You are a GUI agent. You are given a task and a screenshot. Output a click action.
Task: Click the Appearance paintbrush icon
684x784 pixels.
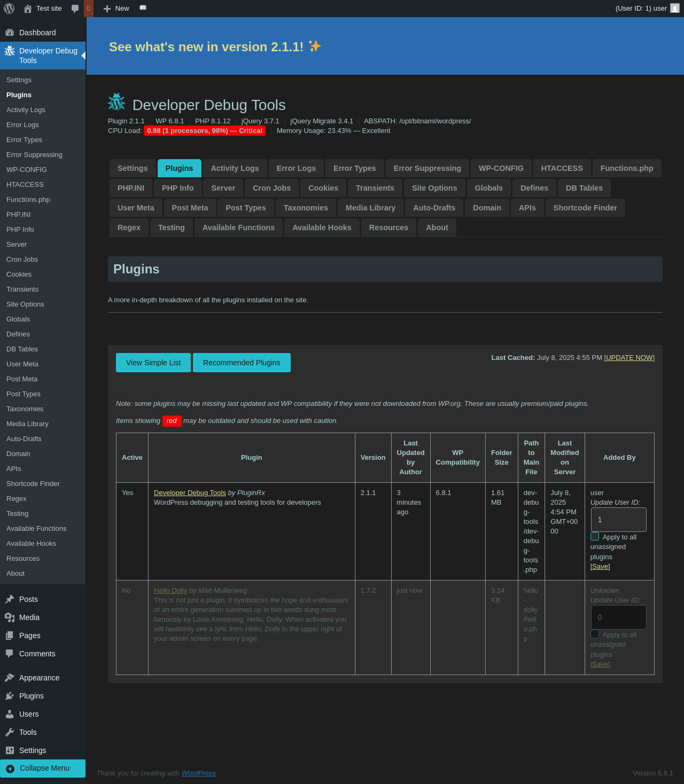(10, 678)
